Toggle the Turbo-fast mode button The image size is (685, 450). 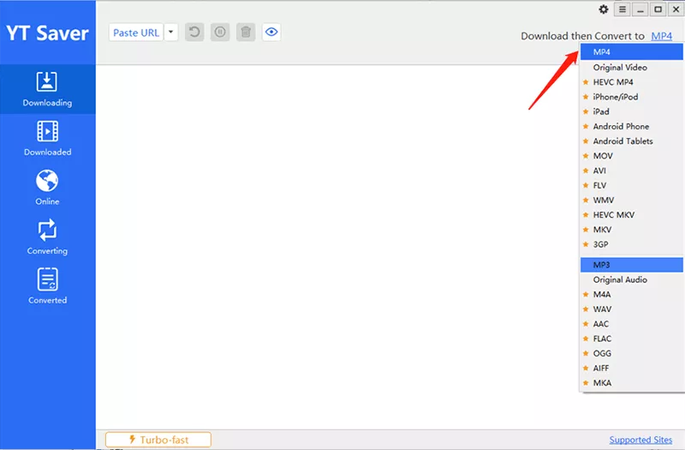tap(159, 439)
